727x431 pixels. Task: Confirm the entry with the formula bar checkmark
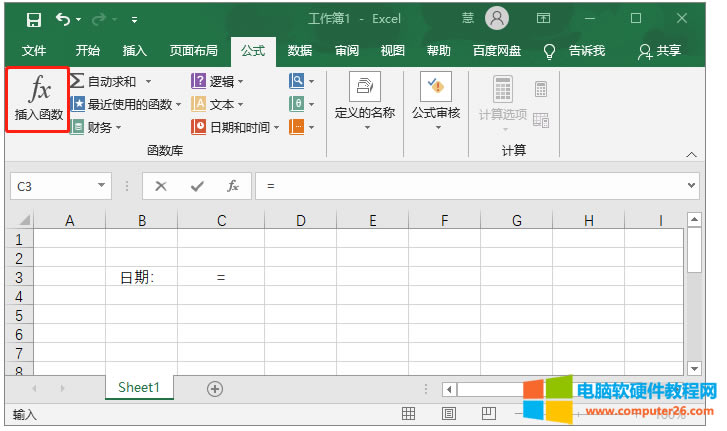(x=197, y=186)
